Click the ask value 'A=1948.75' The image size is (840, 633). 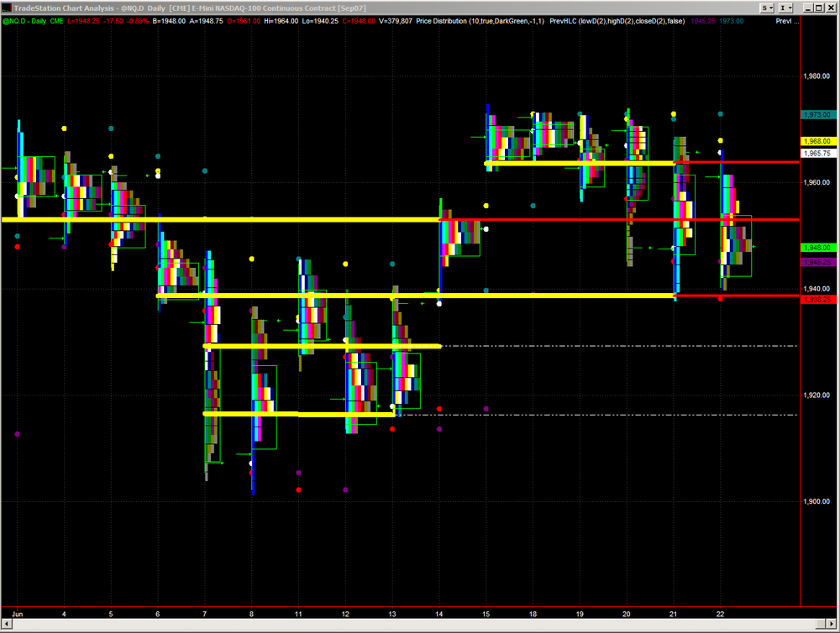[x=206, y=22]
